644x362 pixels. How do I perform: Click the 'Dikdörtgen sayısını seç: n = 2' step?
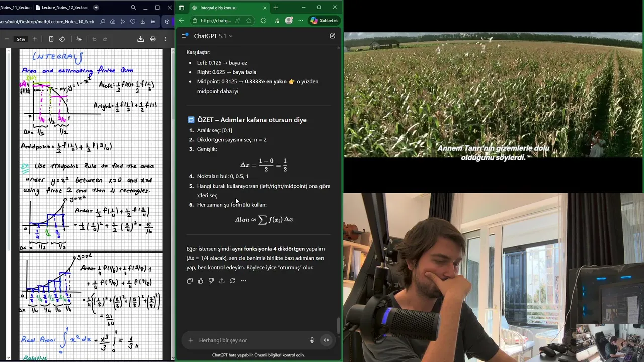(x=231, y=139)
